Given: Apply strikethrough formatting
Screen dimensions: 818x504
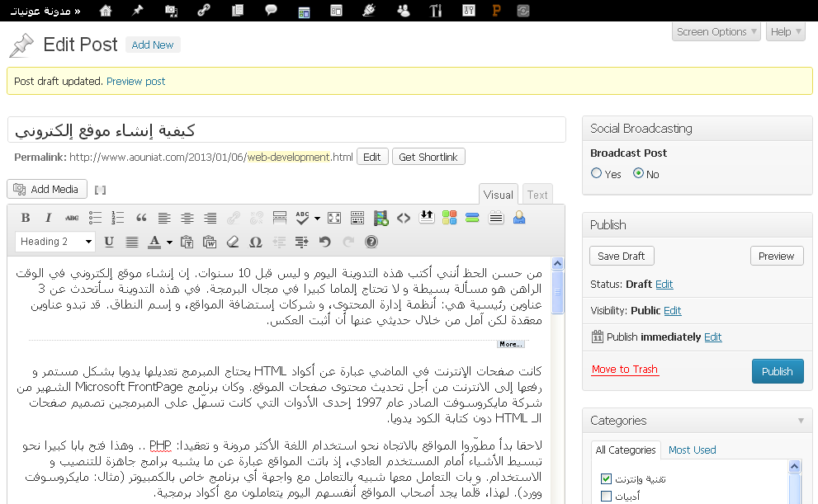Looking at the screenshot, I should 72,218.
